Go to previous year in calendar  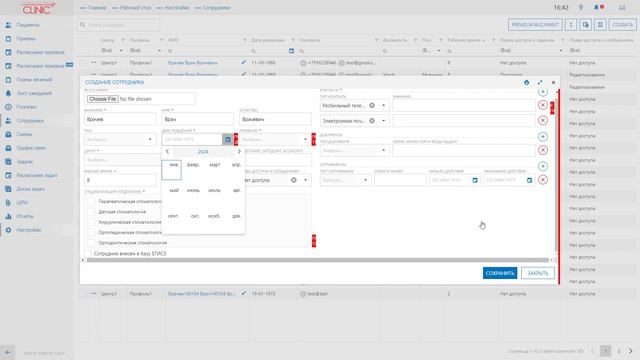[x=167, y=151]
